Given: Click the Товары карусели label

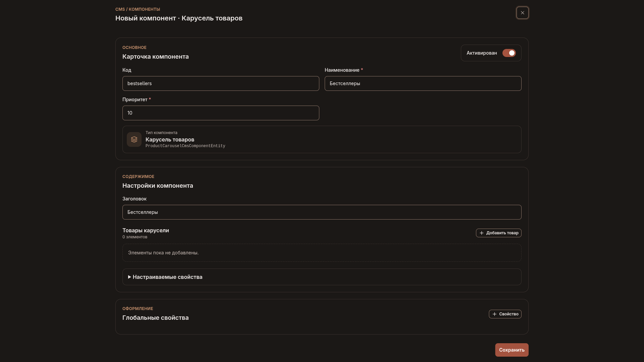Looking at the screenshot, I should (x=146, y=231).
